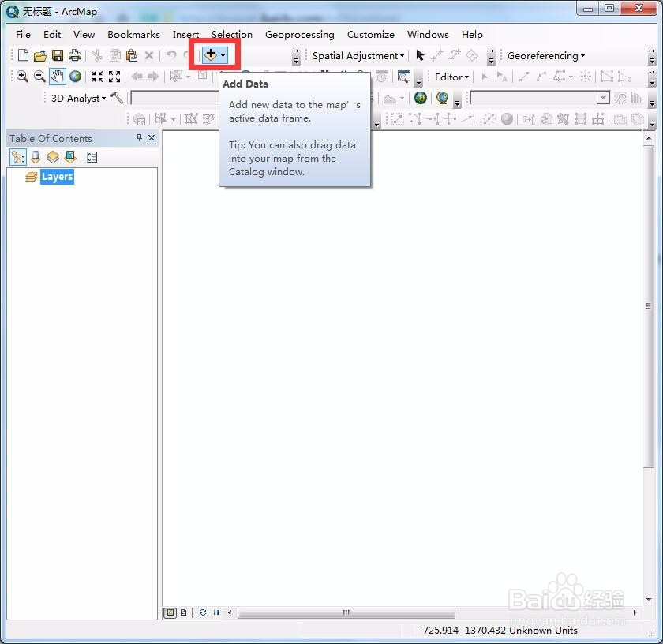Image resolution: width=663 pixels, height=644 pixels.
Task: Open Editor toolbar options overflow arrow
Action: click(652, 78)
